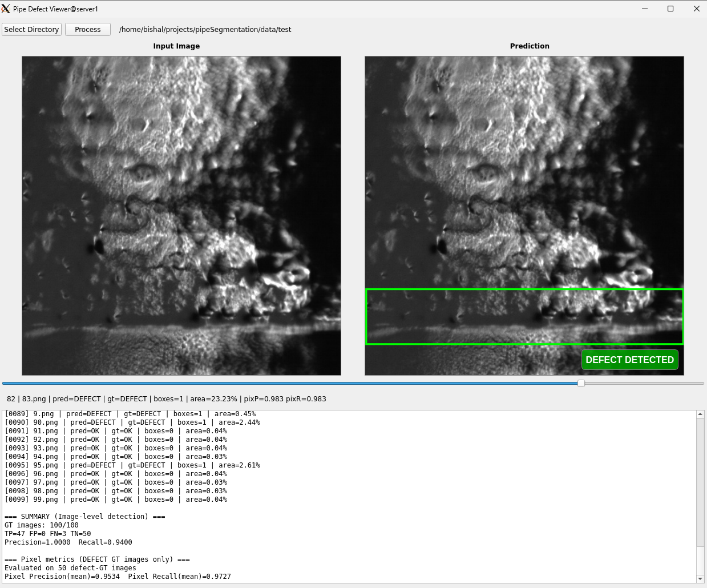Click the Process button to run detection

(x=87, y=29)
